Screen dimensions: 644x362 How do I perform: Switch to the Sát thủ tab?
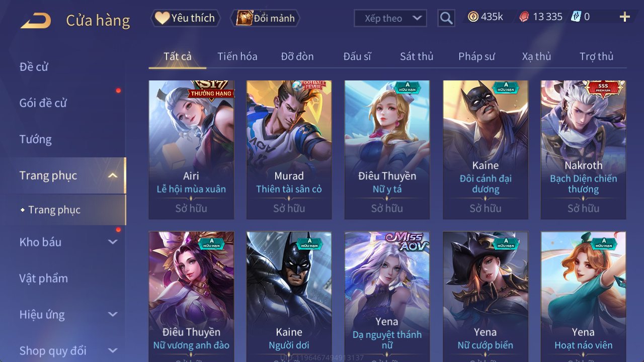click(x=417, y=56)
